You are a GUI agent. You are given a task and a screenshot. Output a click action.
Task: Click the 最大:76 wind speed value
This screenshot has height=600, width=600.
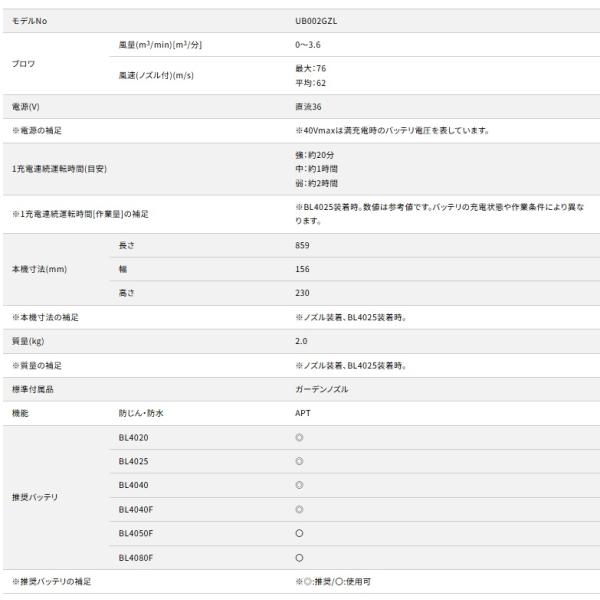click(311, 68)
